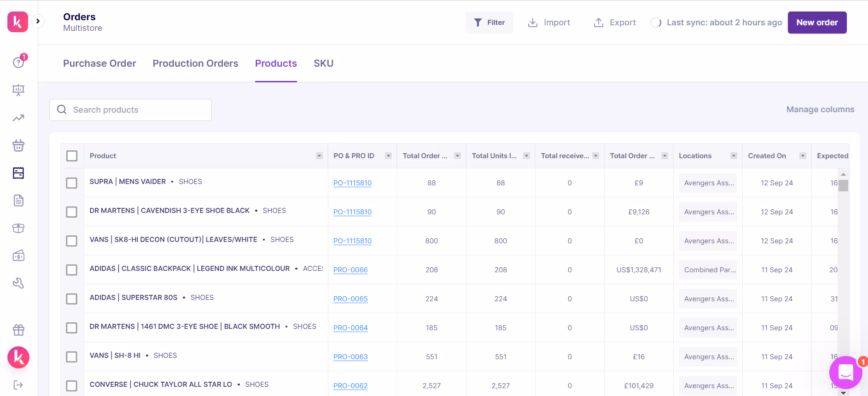Open the PRO-0066 link

click(350, 270)
